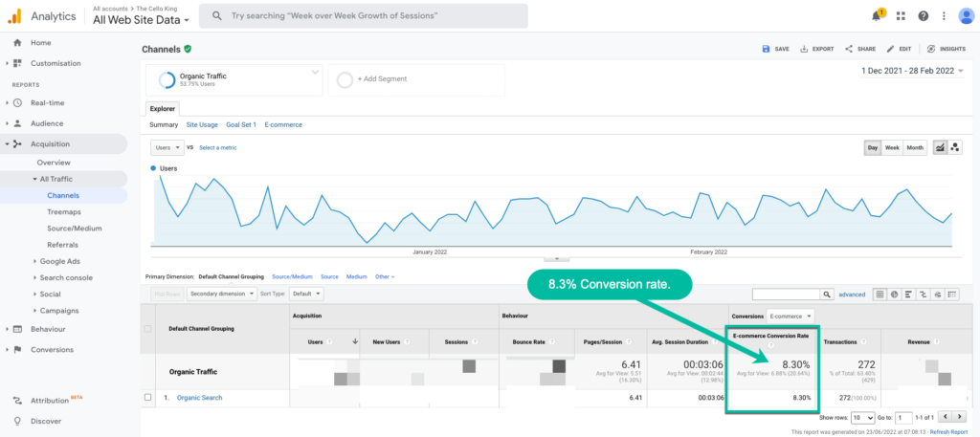Click the Analytics search box

(x=364, y=16)
